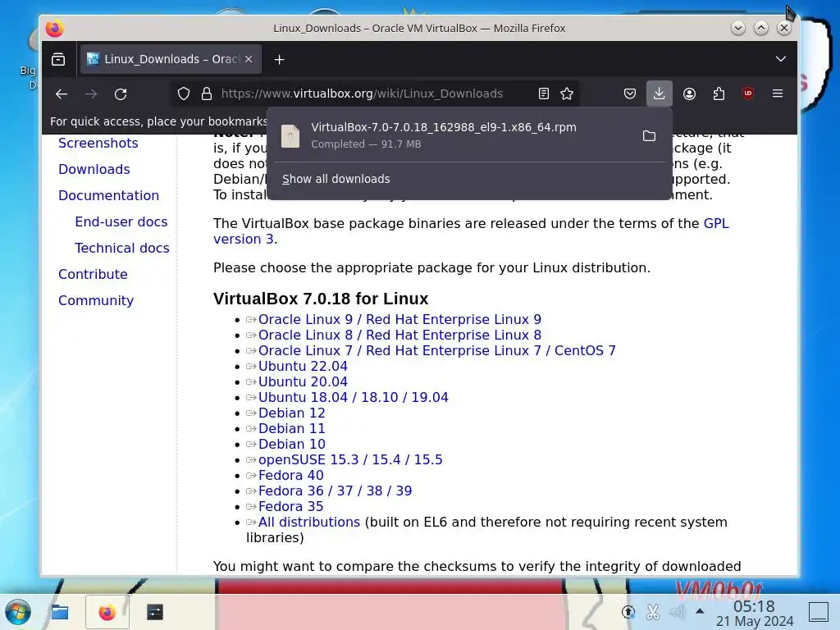This screenshot has height=630, width=840.
Task: Open Screenshots sidebar link
Action: pos(98,143)
